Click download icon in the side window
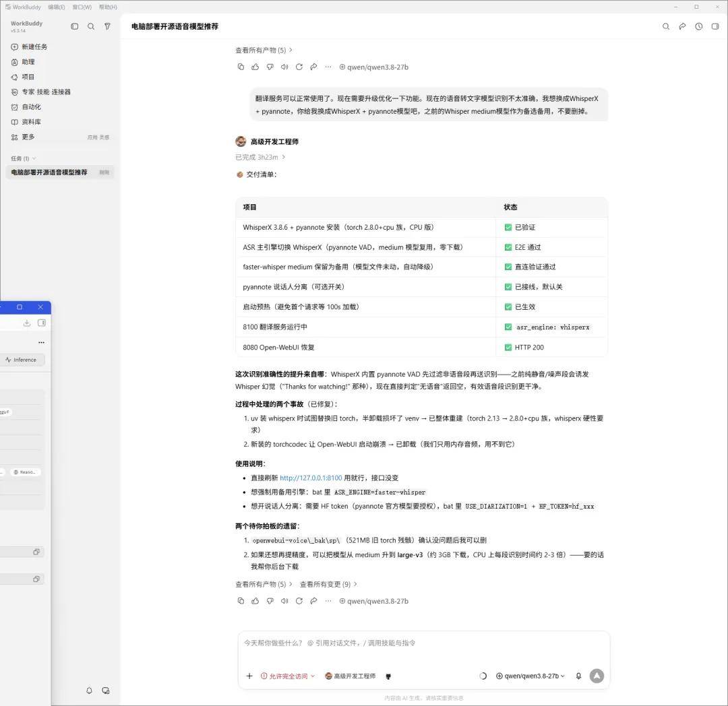This screenshot has height=706, width=728. [27, 323]
